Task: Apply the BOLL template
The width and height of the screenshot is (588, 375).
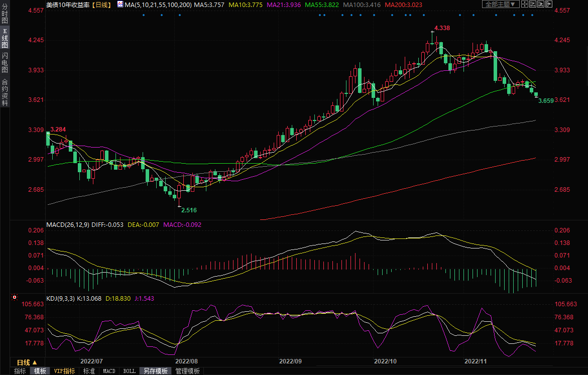Action: pos(129,371)
